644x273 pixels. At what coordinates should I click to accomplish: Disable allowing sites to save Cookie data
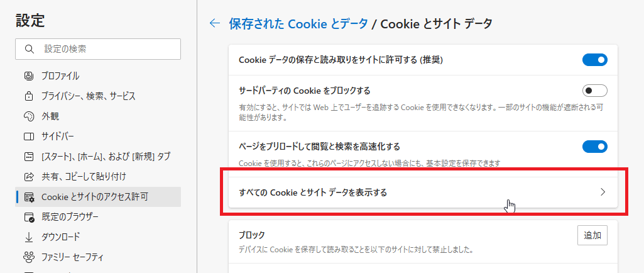tap(594, 60)
